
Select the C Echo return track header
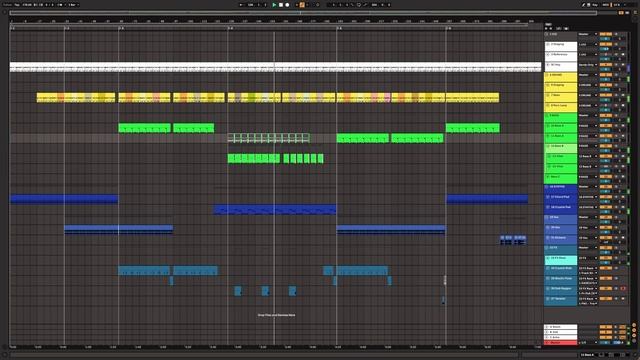tap(561, 338)
